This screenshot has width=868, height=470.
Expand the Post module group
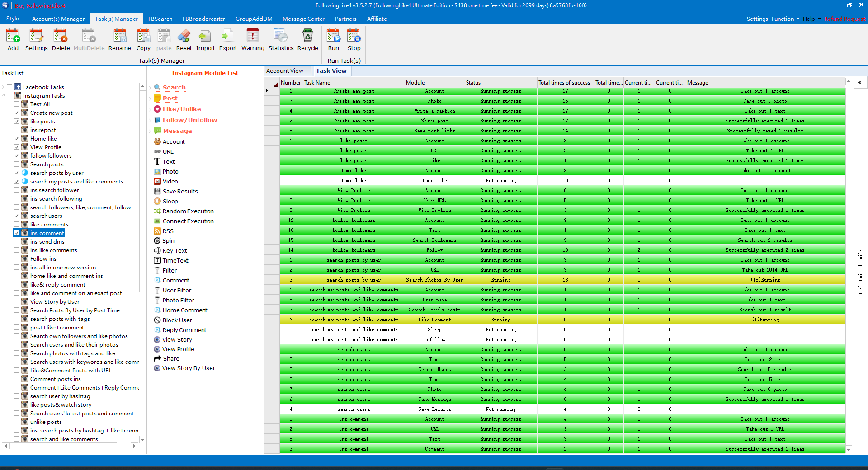tap(150, 98)
